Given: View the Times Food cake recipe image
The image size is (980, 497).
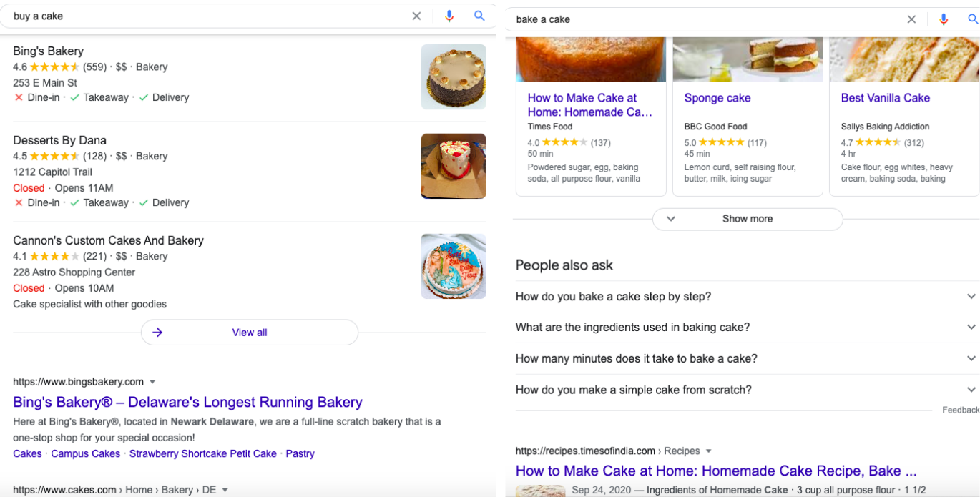Looking at the screenshot, I should pos(591,59).
